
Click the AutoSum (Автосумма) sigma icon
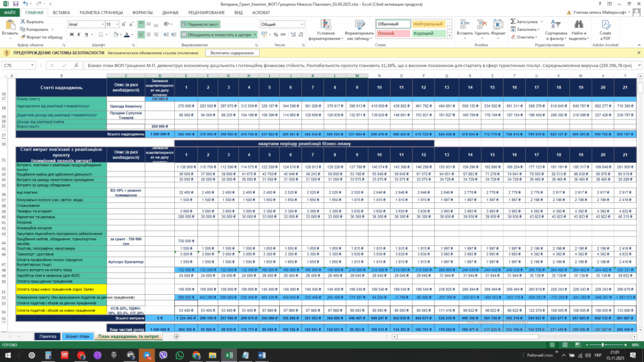512,21
